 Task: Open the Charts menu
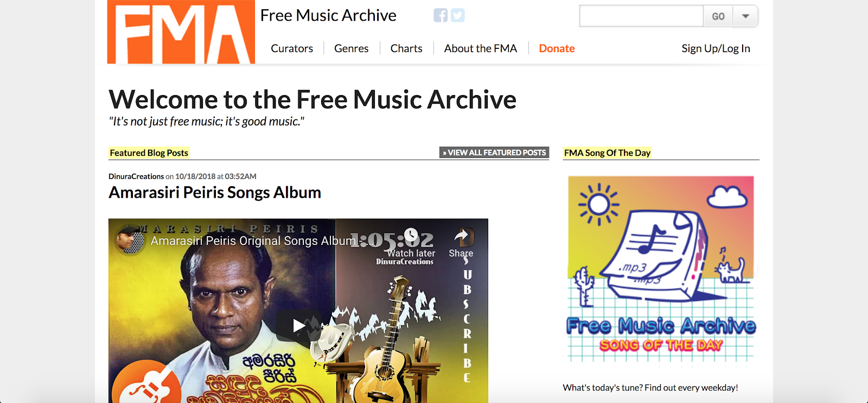(x=406, y=48)
